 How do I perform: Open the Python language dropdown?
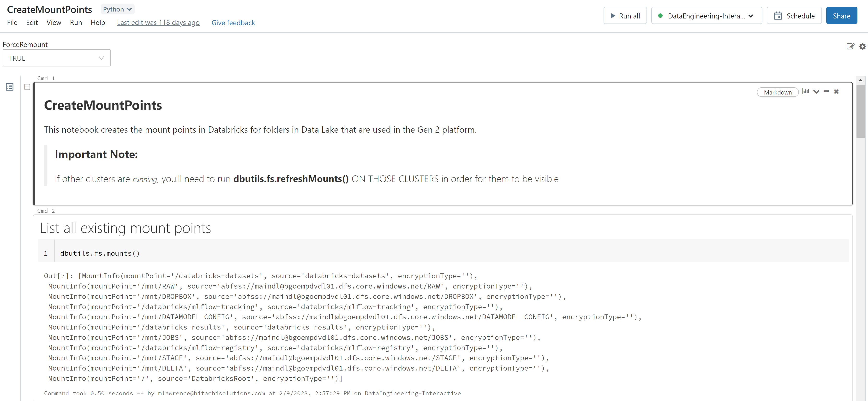[117, 9]
